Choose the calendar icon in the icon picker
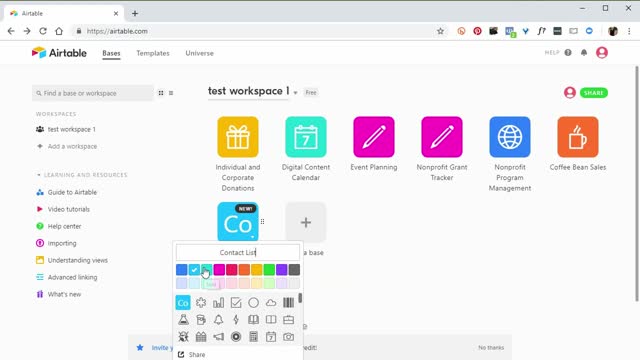 [x=271, y=337]
